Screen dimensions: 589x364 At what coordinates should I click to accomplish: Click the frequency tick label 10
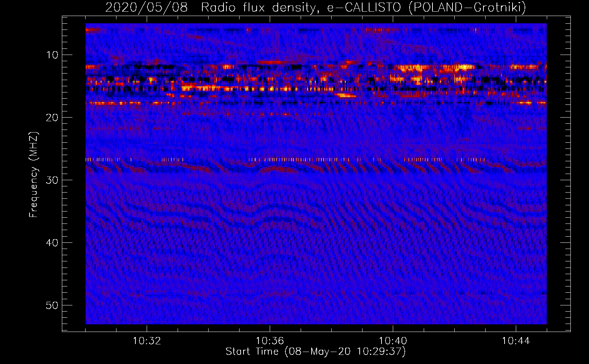click(x=52, y=55)
